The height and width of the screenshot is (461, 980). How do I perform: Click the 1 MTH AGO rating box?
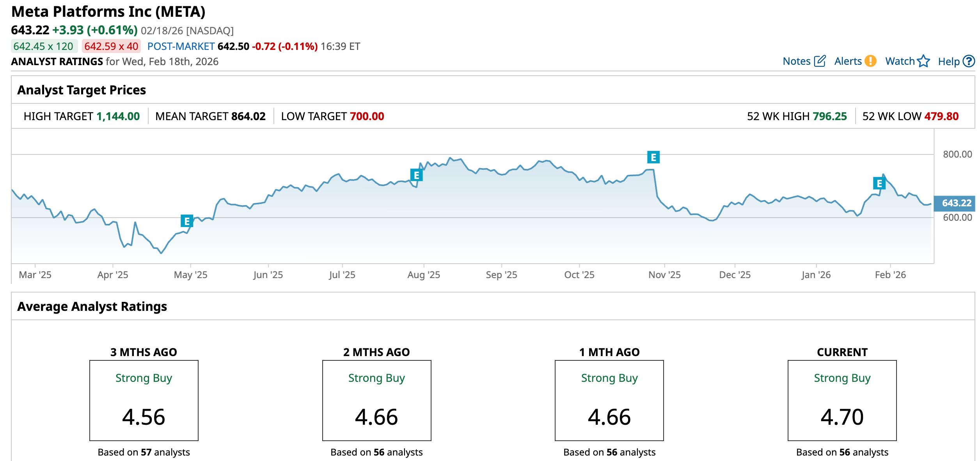(x=609, y=401)
